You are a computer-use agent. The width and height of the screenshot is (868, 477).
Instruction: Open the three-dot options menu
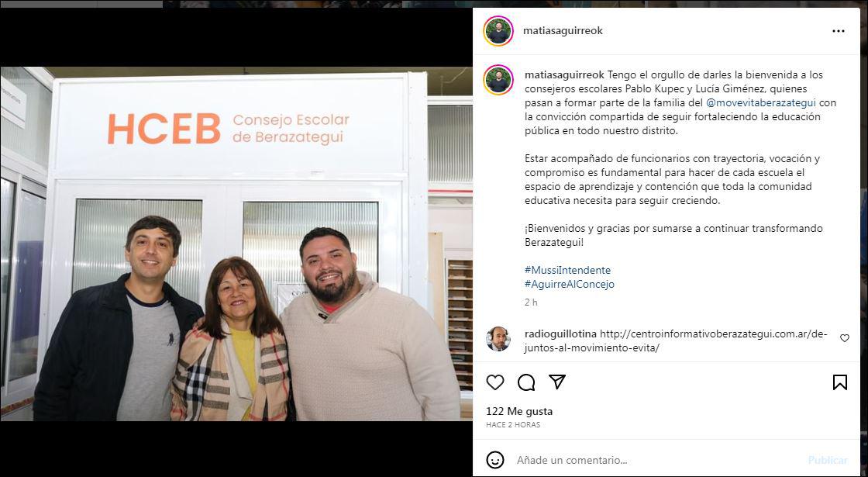pyautogui.click(x=839, y=31)
